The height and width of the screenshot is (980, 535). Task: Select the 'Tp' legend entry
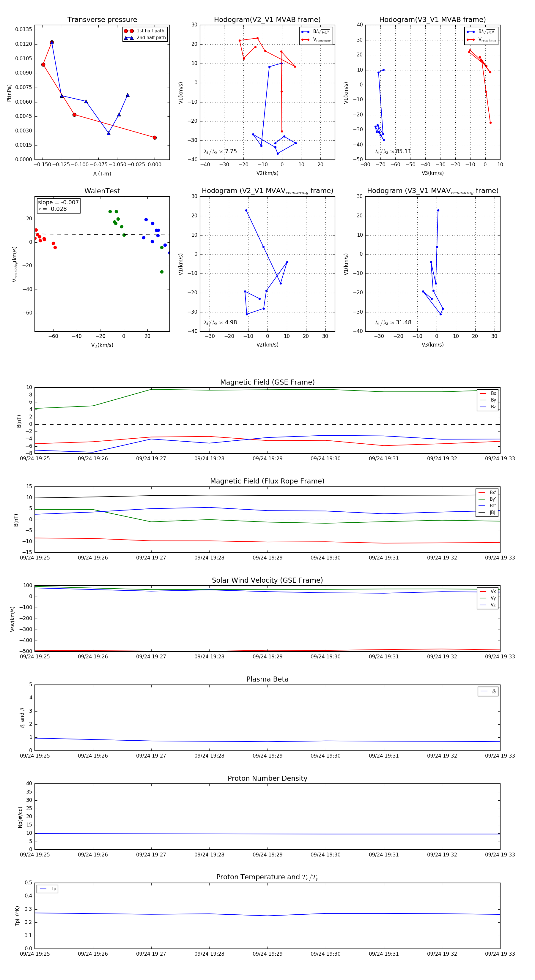click(x=48, y=889)
